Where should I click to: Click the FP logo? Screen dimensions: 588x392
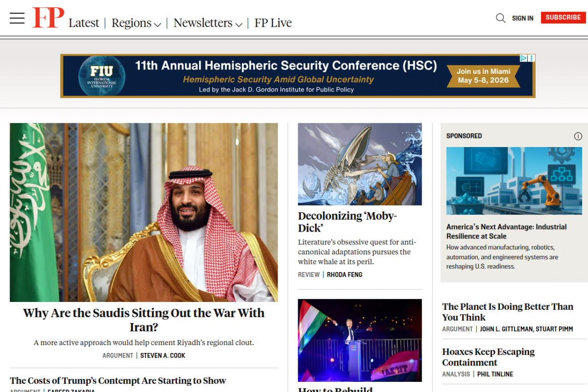tap(48, 17)
